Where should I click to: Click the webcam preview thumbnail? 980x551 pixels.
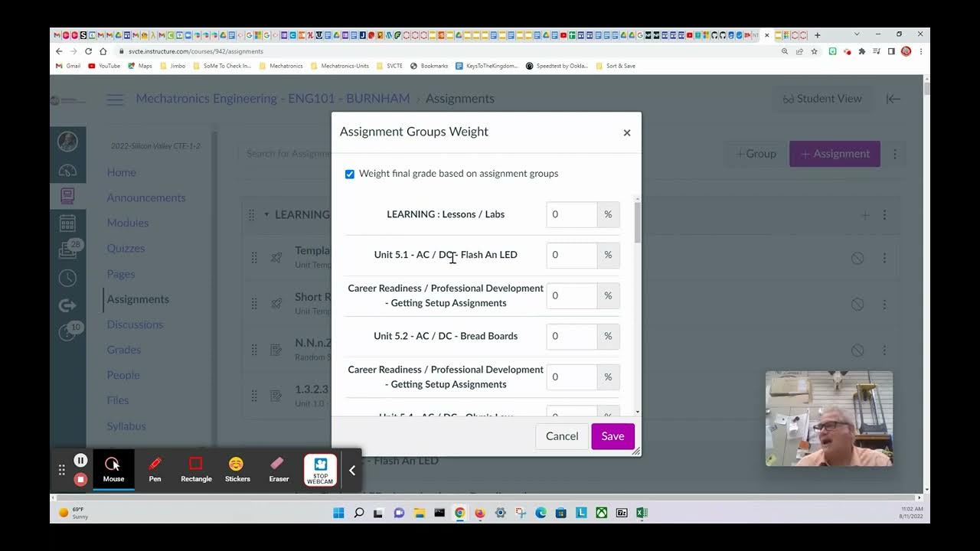tap(829, 419)
